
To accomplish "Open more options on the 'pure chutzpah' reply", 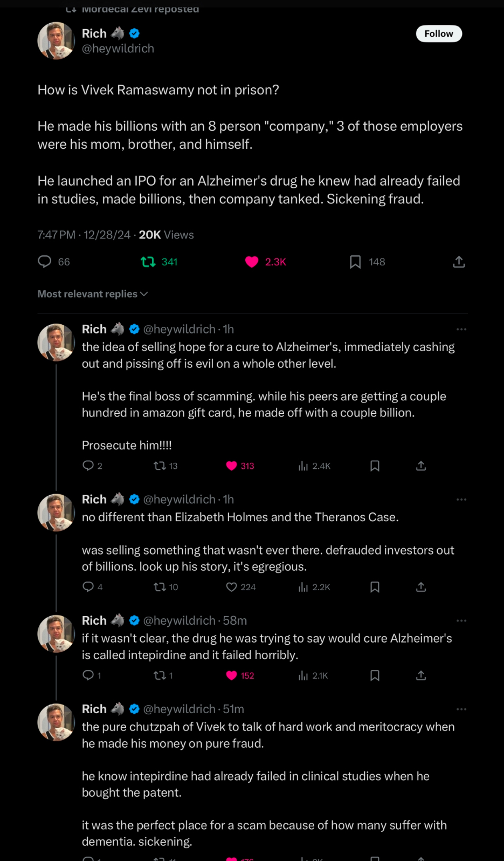I will [x=461, y=709].
